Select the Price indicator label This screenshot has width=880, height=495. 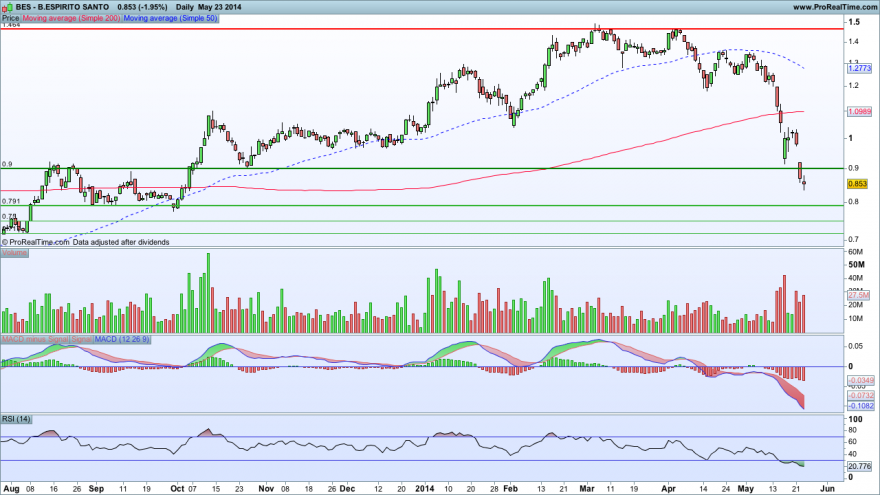click(x=11, y=18)
